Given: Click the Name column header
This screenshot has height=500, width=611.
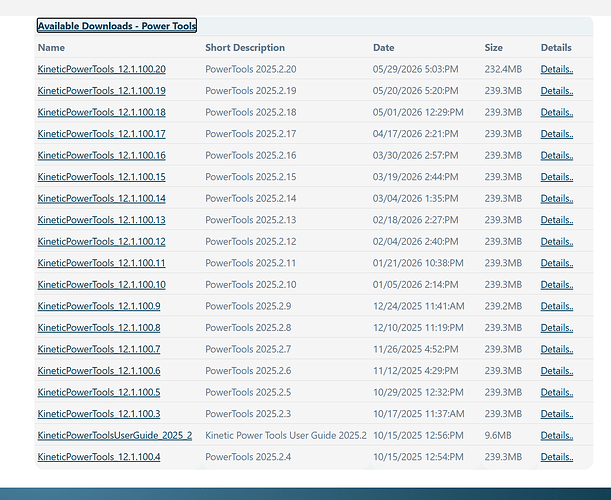Looking at the screenshot, I should pos(51,48).
